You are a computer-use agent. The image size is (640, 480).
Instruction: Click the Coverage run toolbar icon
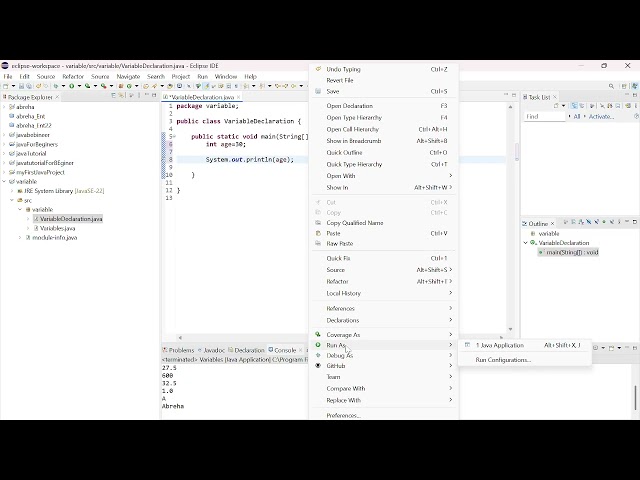point(87,86)
